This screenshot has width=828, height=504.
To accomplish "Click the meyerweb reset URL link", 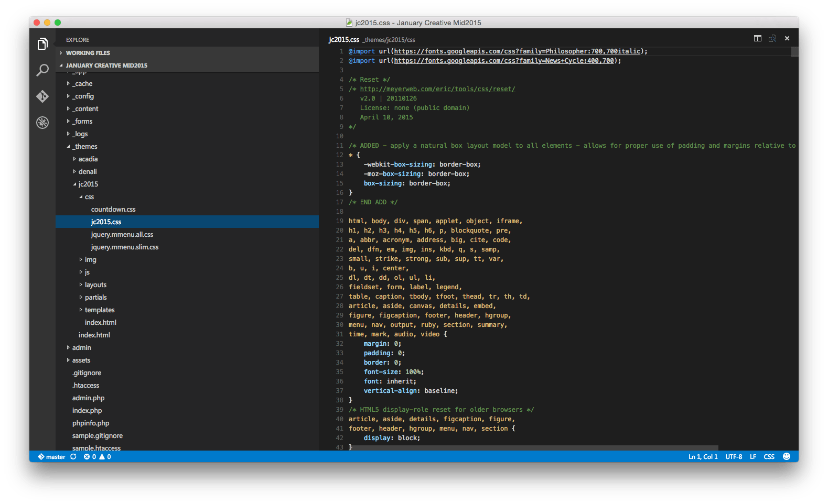I will (x=437, y=89).
